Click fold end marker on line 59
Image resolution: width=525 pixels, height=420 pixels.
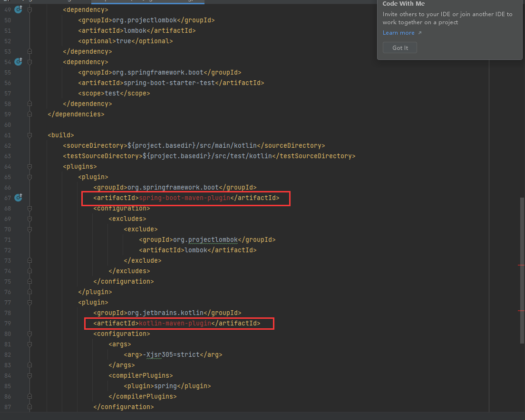(29, 115)
